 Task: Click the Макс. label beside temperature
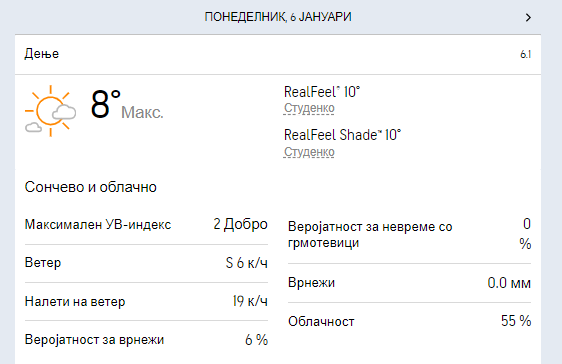(142, 112)
